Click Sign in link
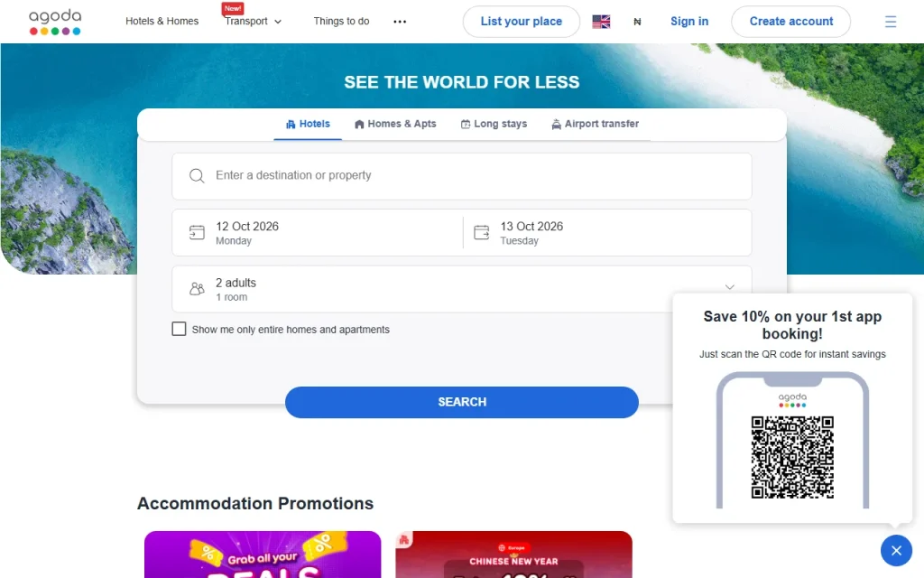 point(689,22)
